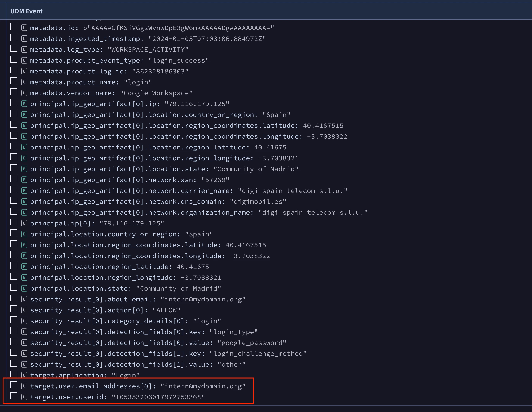Click E icon beside network.carrier_name
Image resolution: width=532 pixels, height=412 pixels.
click(x=24, y=191)
